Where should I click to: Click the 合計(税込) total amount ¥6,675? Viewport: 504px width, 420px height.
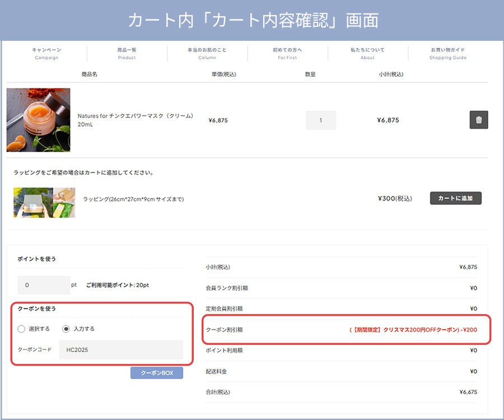(468, 392)
